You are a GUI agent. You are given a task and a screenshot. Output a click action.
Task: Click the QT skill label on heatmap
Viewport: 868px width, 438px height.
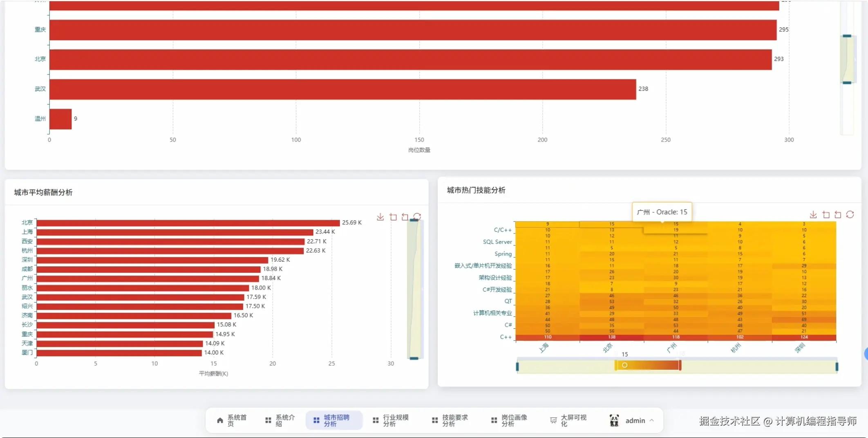point(508,301)
